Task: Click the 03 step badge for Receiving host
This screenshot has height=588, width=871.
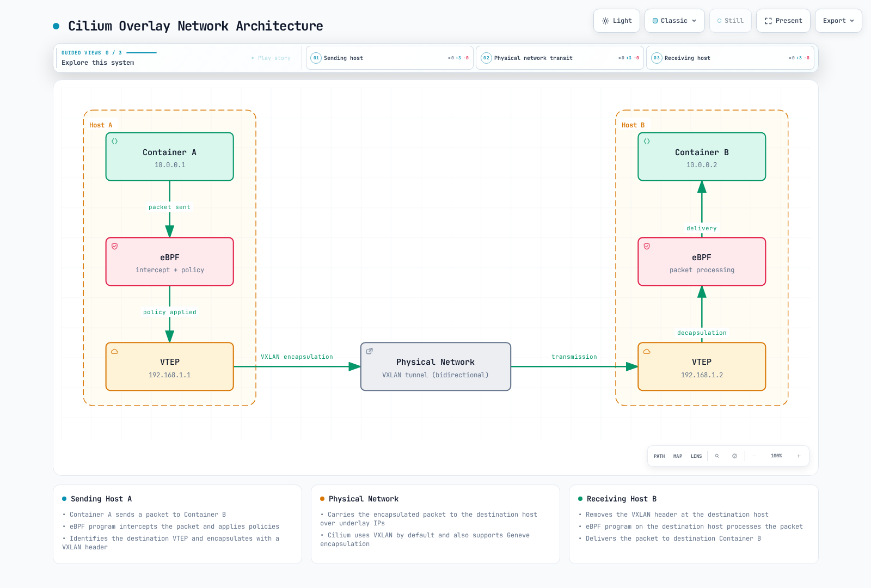Action: point(657,58)
